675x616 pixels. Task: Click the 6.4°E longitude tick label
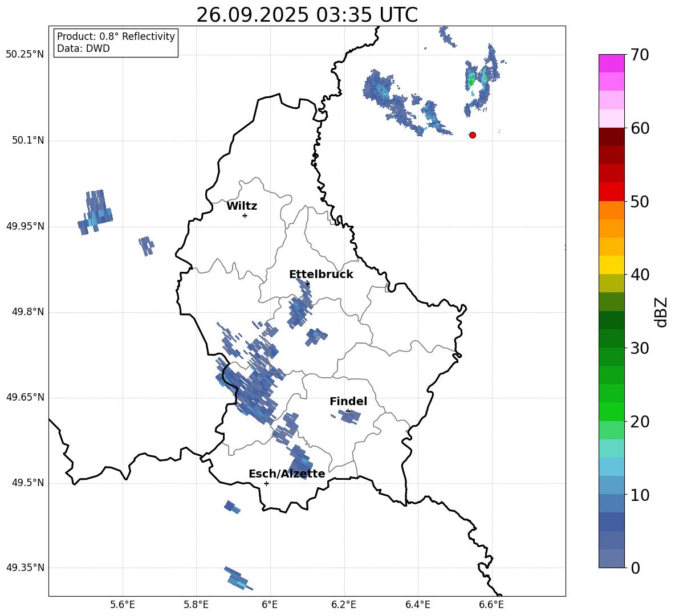[x=417, y=605]
